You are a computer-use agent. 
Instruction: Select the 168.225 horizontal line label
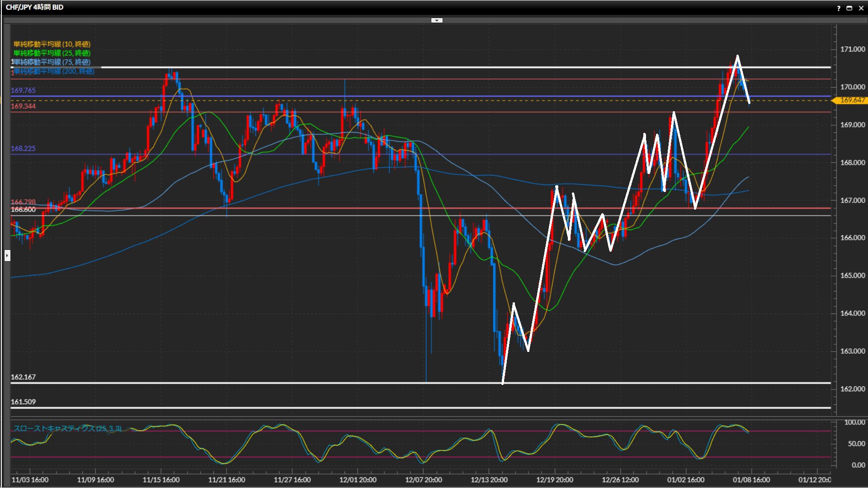point(23,148)
